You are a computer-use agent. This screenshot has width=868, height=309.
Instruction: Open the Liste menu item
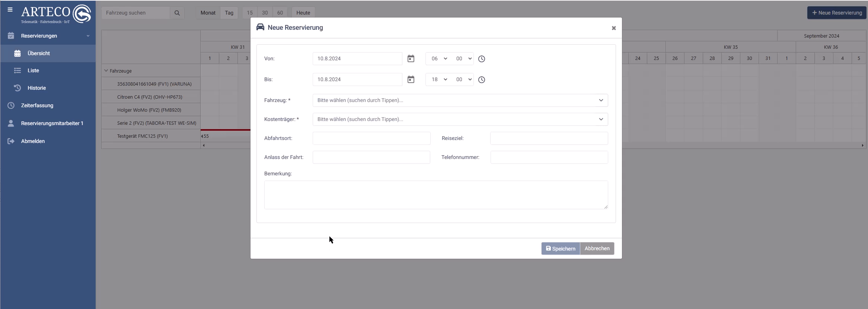coord(33,70)
